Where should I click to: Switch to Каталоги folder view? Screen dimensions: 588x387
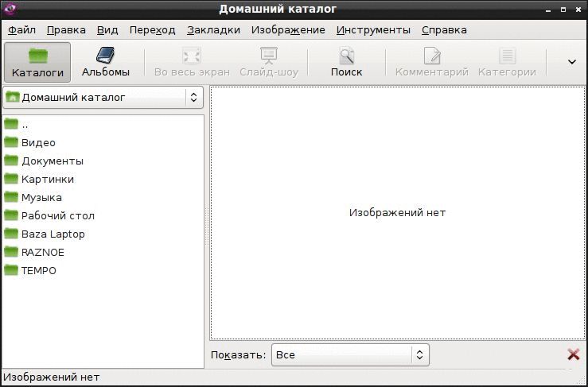point(37,62)
